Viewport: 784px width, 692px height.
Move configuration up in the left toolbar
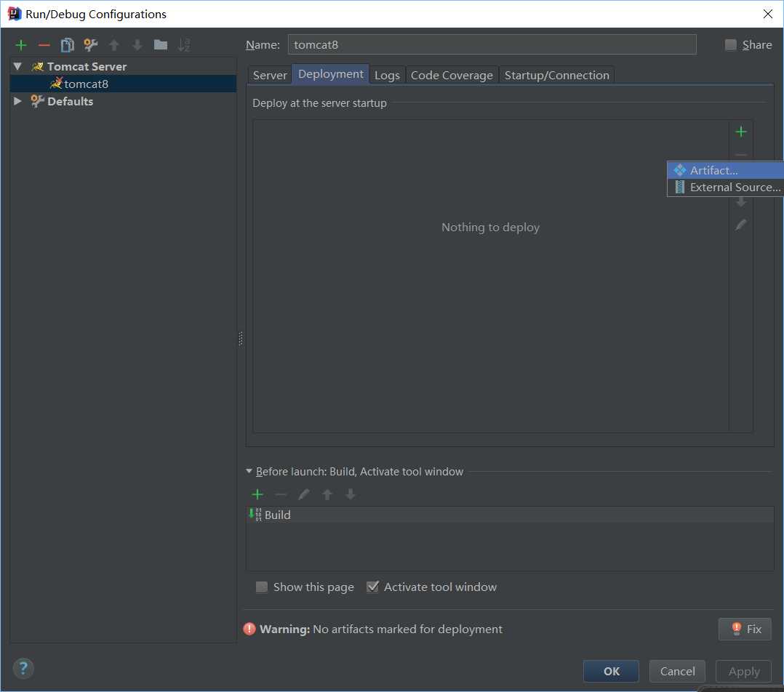(x=114, y=46)
